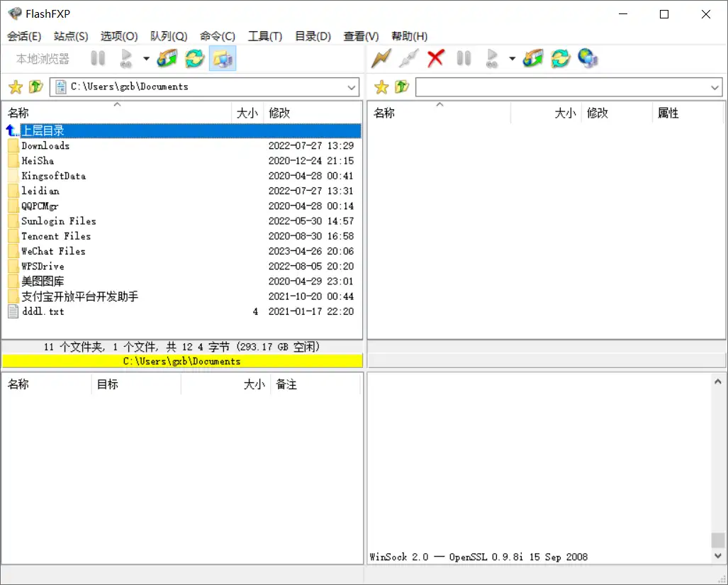This screenshot has height=585, width=728.
Task: Pause the local transfer queue
Action: pos(97,58)
